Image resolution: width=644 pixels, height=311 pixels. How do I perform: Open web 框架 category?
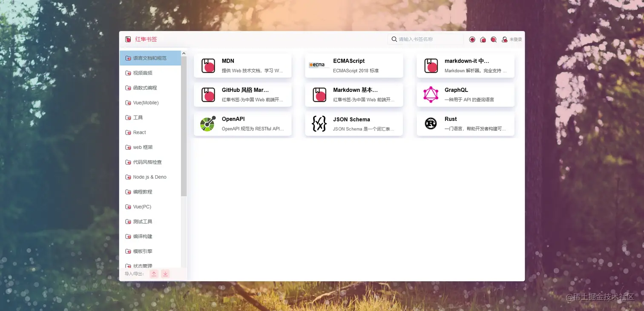point(150,147)
